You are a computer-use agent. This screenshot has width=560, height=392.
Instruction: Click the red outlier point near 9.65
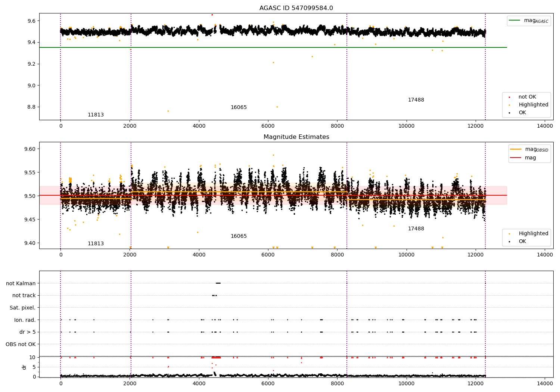[x=212, y=15]
